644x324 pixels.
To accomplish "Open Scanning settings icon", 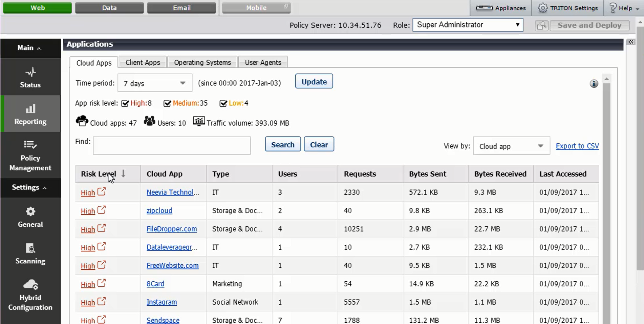I will click(x=30, y=248).
